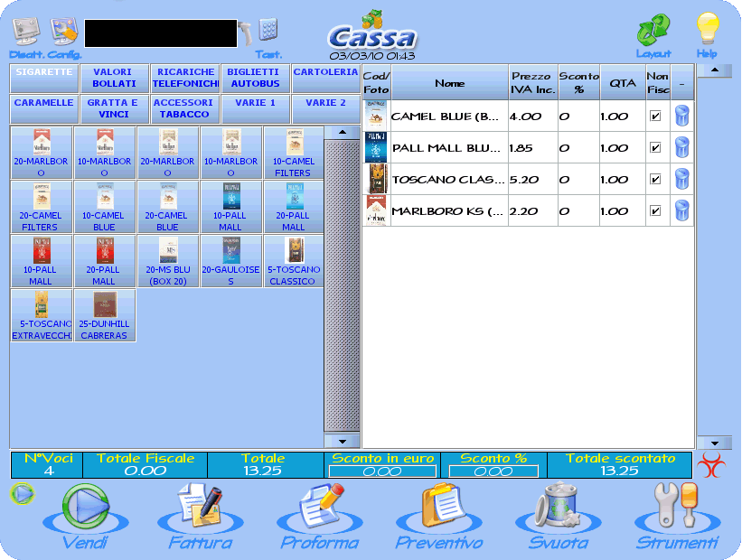Click Svuota recycle bin icon
The height and width of the screenshot is (560, 742).
558,506
